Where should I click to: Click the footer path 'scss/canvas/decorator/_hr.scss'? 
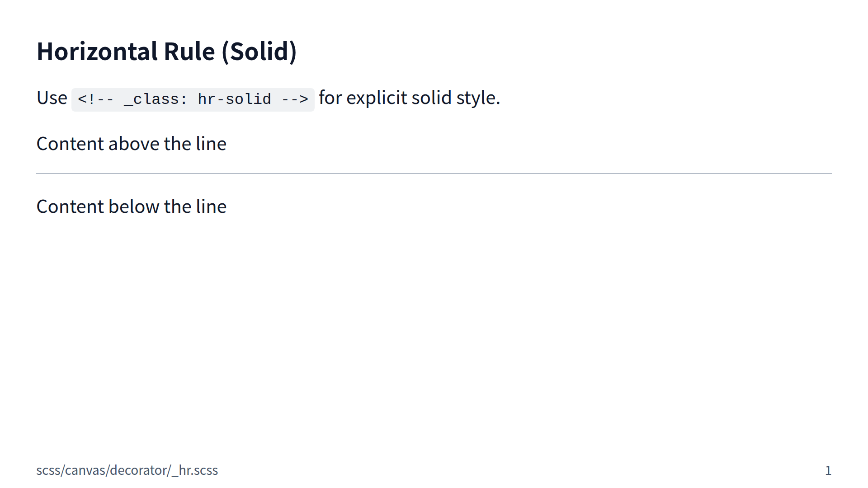127,470
